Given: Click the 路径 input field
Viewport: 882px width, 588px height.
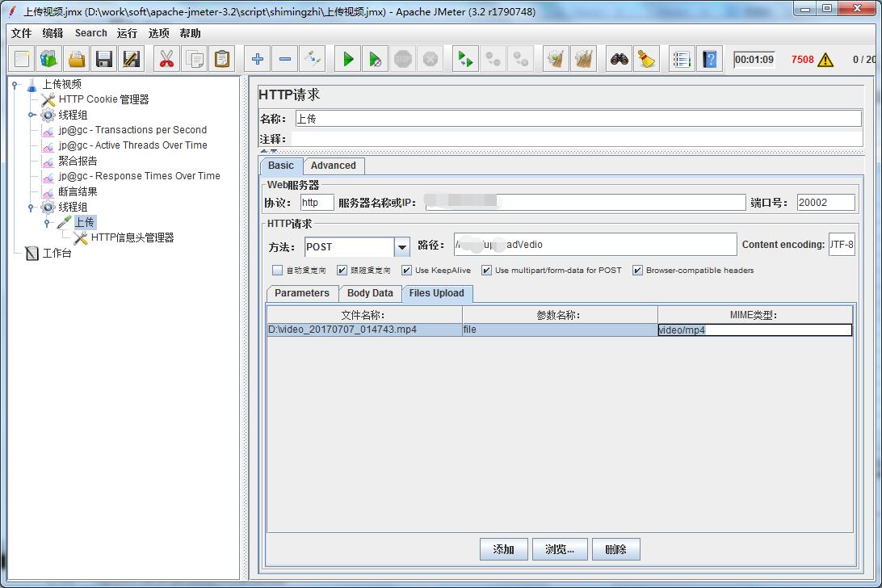Looking at the screenshot, I should (x=595, y=245).
